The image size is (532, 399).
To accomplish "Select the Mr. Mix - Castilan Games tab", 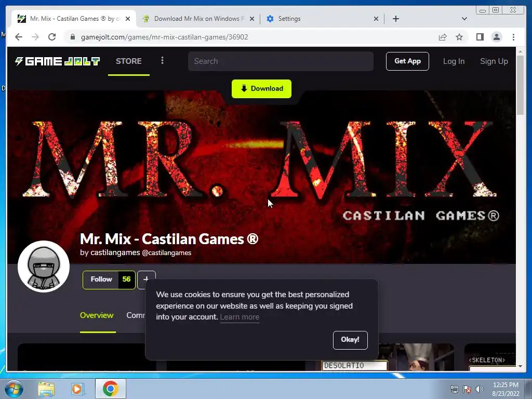I will [x=74, y=19].
